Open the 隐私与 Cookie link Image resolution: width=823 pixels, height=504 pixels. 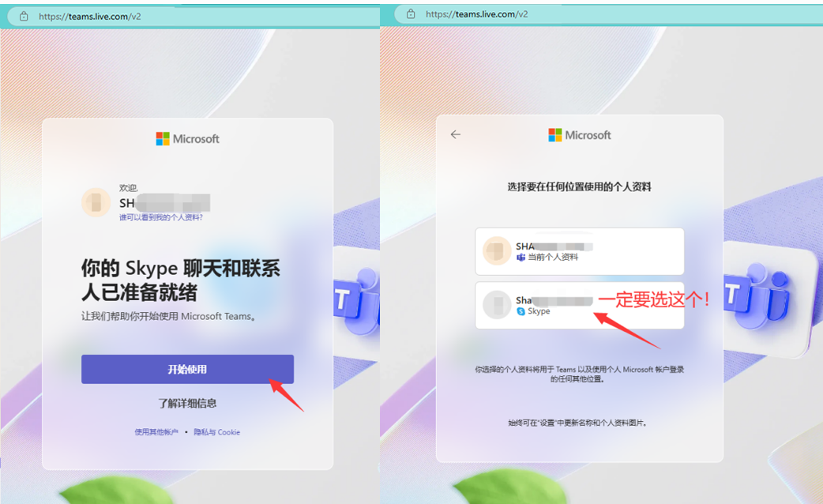click(x=216, y=432)
